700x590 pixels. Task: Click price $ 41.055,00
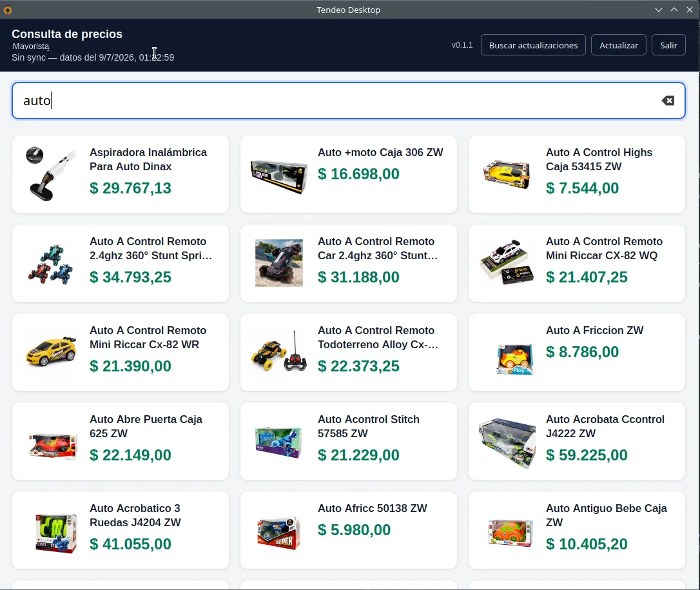(130, 544)
